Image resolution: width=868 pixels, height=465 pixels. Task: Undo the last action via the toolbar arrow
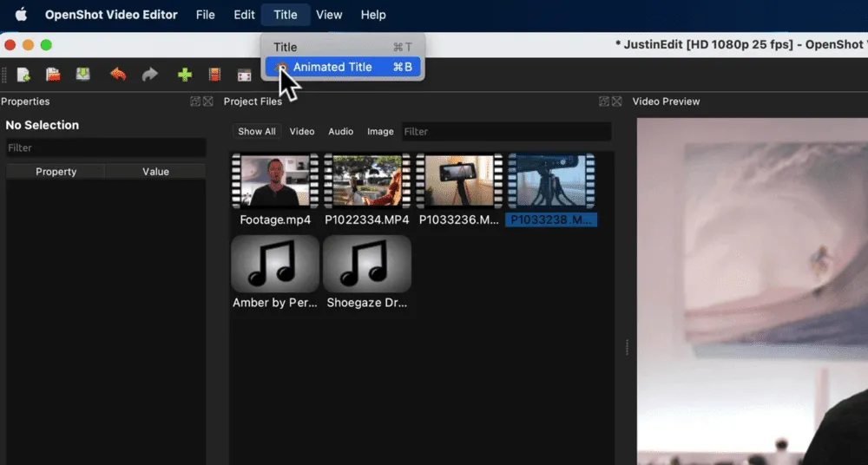pos(118,75)
